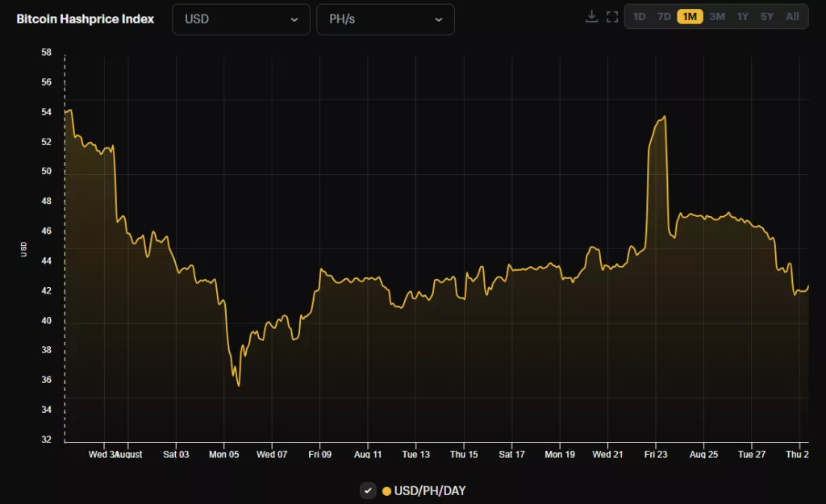This screenshot has width=826, height=504.
Task: Open the PH/s unit dropdown
Action: [385, 19]
